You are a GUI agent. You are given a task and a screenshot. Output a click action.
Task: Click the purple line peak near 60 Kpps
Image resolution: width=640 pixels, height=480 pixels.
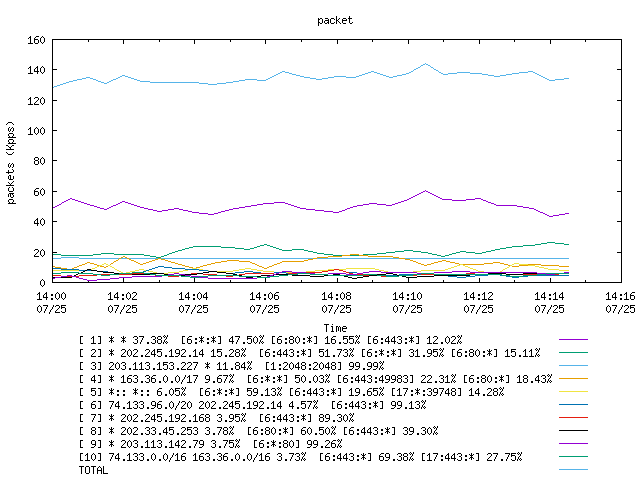(425, 191)
